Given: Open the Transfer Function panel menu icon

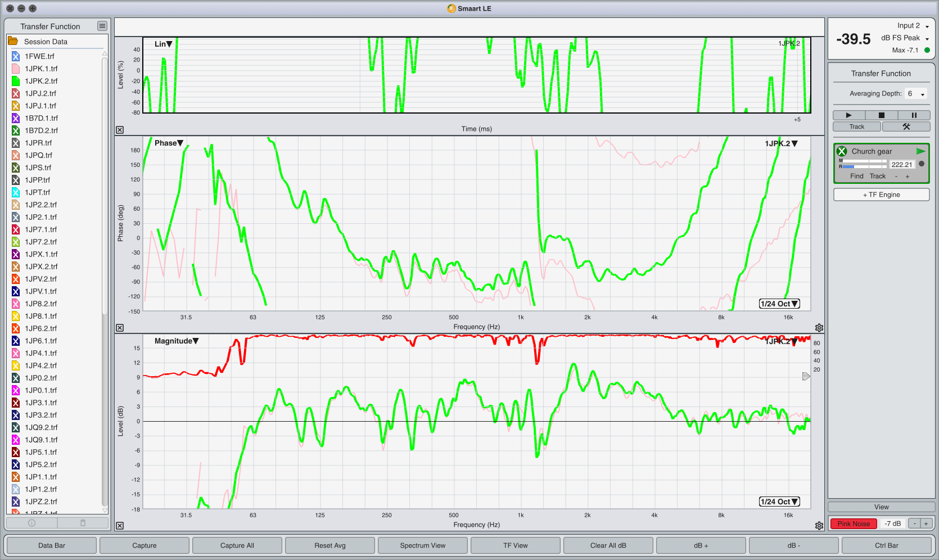Looking at the screenshot, I should point(102,26).
